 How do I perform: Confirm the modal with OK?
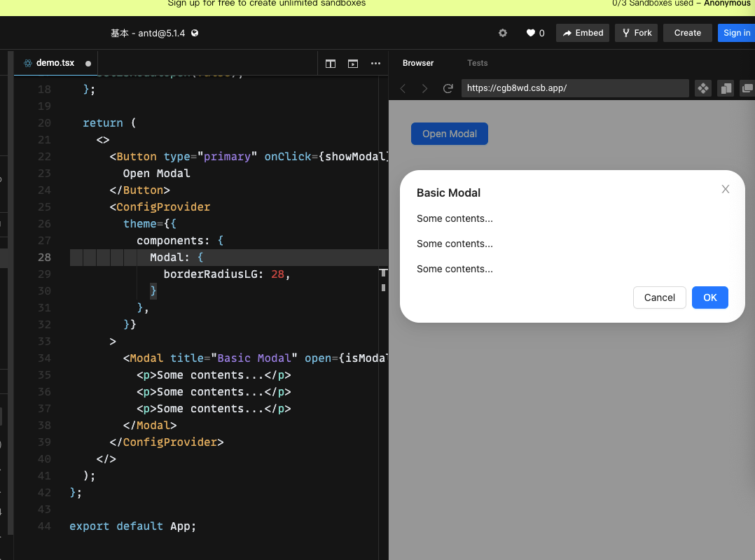point(709,297)
